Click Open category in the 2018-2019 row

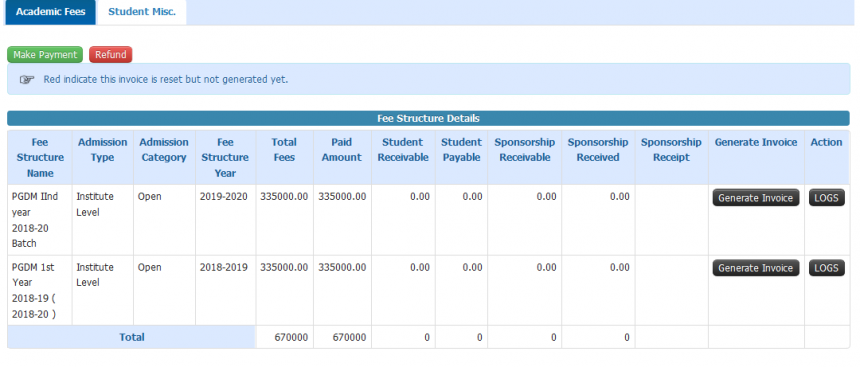pyautogui.click(x=149, y=267)
